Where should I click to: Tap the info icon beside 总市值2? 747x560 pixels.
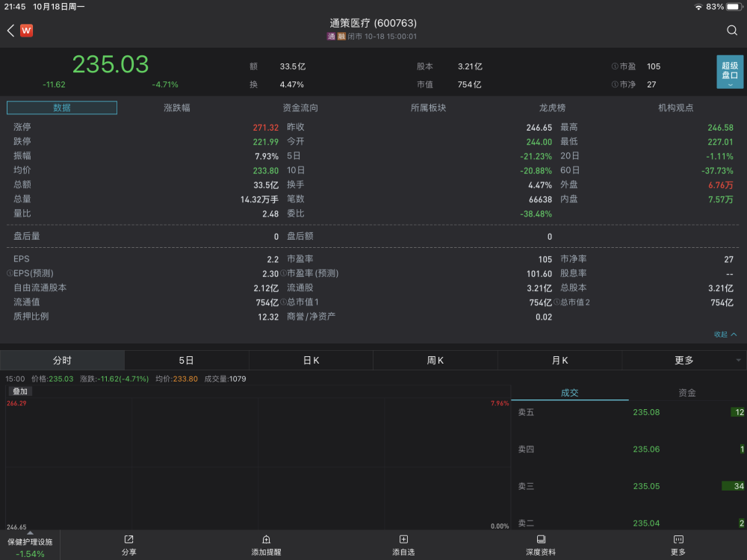point(557,302)
